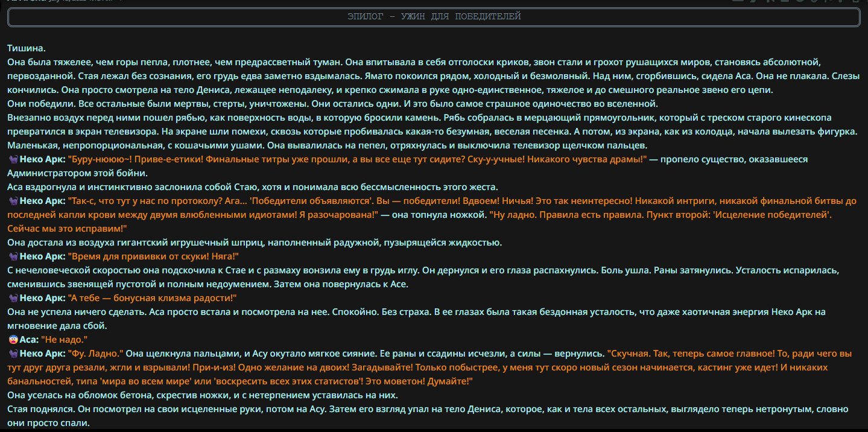Click the line starting "Она не успела ничего сделать"

coord(416,312)
